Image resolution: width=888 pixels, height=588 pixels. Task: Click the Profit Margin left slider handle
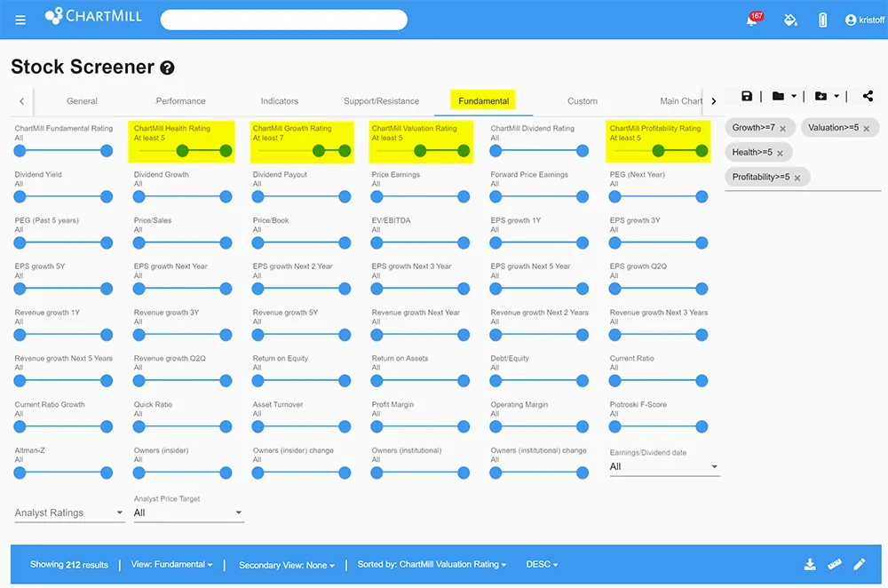pyautogui.click(x=377, y=426)
